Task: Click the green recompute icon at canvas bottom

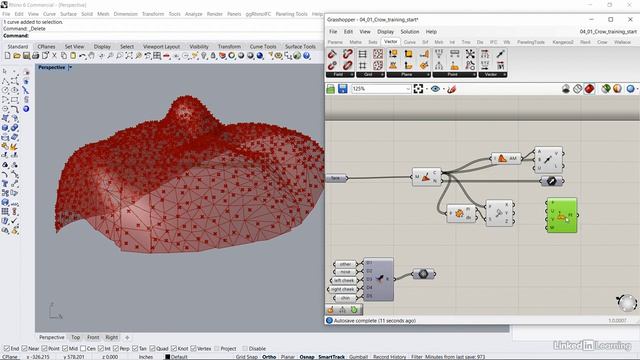Action: (354, 310)
